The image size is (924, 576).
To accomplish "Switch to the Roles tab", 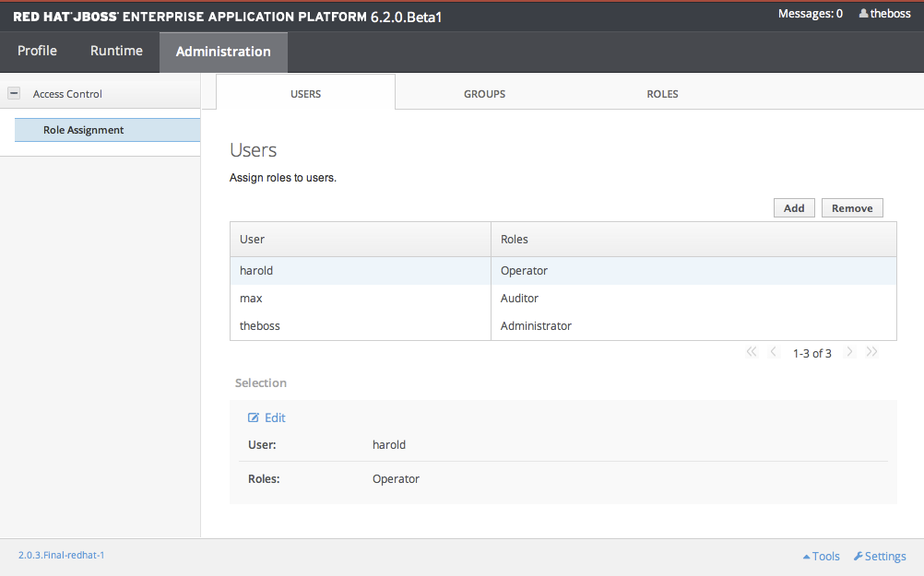I will click(x=662, y=94).
